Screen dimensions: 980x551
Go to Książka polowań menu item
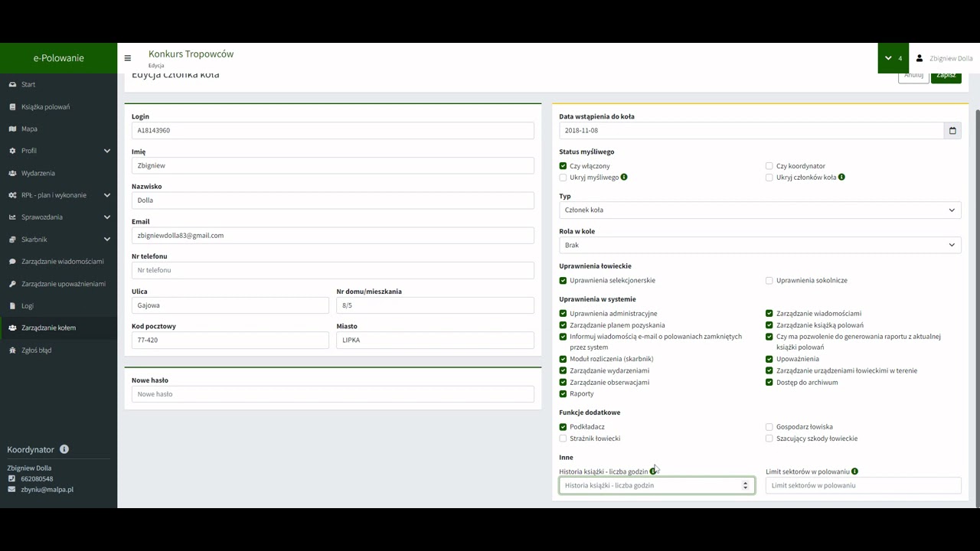point(59,106)
